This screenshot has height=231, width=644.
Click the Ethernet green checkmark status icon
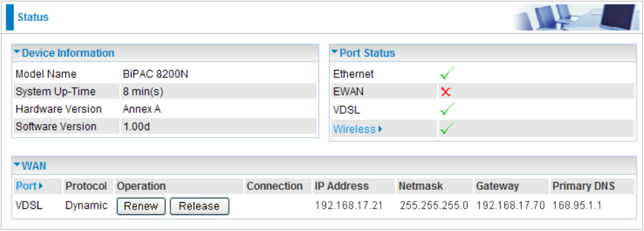(x=447, y=74)
